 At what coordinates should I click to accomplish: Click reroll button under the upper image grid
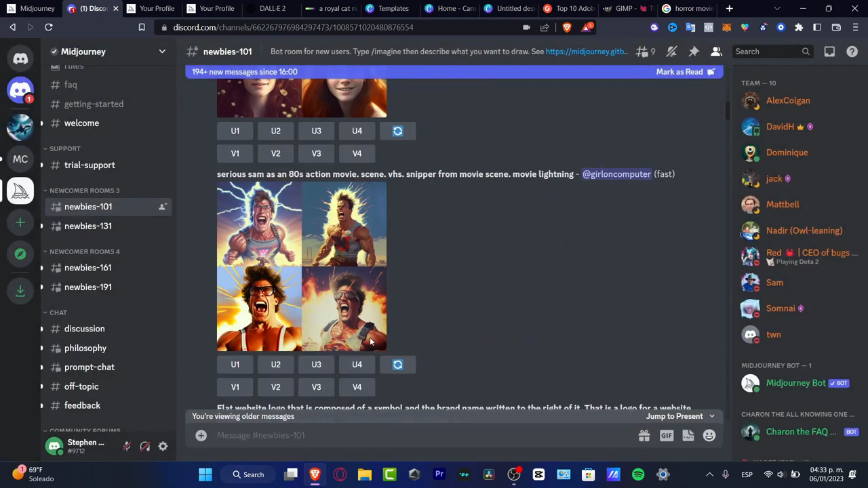[398, 131]
